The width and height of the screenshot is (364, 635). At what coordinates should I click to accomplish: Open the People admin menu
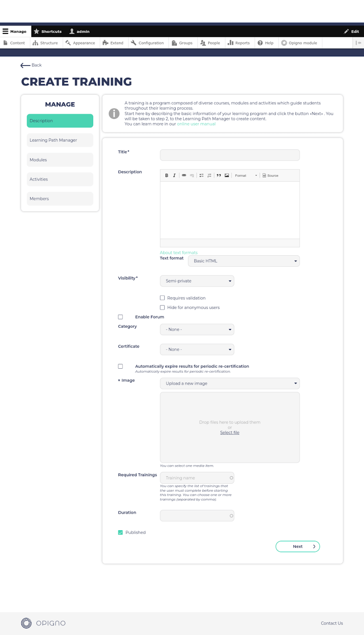point(210,43)
